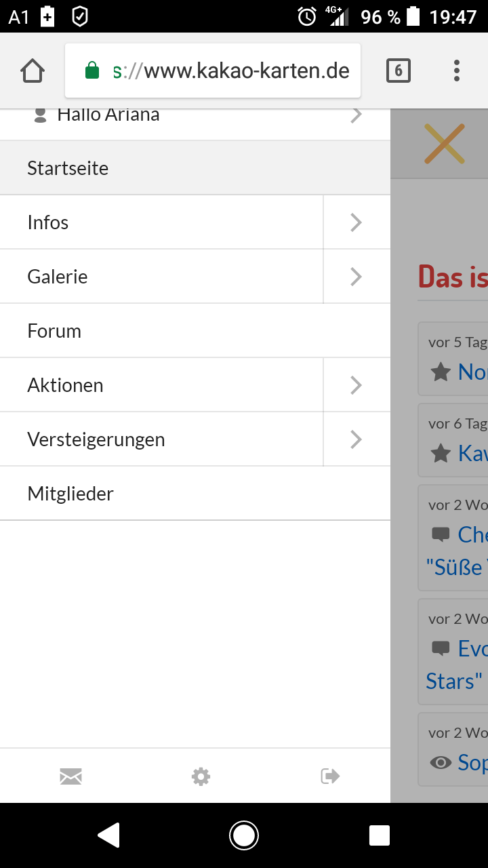The height and width of the screenshot is (868, 488).
Task: Tap the browser home icon
Action: 33,71
